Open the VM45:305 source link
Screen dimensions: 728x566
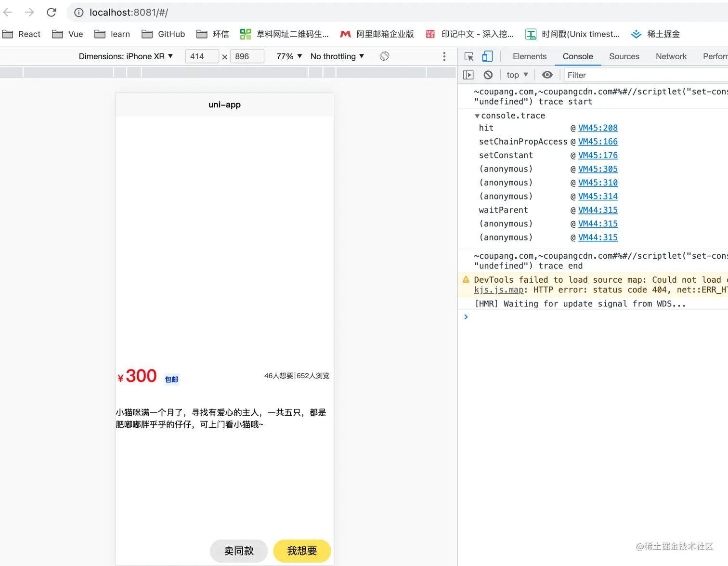[598, 169]
